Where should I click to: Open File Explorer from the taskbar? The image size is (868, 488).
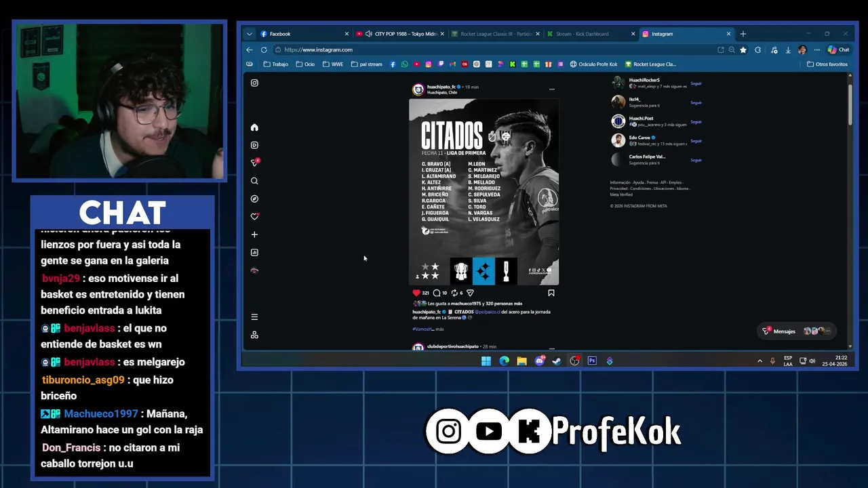521,361
